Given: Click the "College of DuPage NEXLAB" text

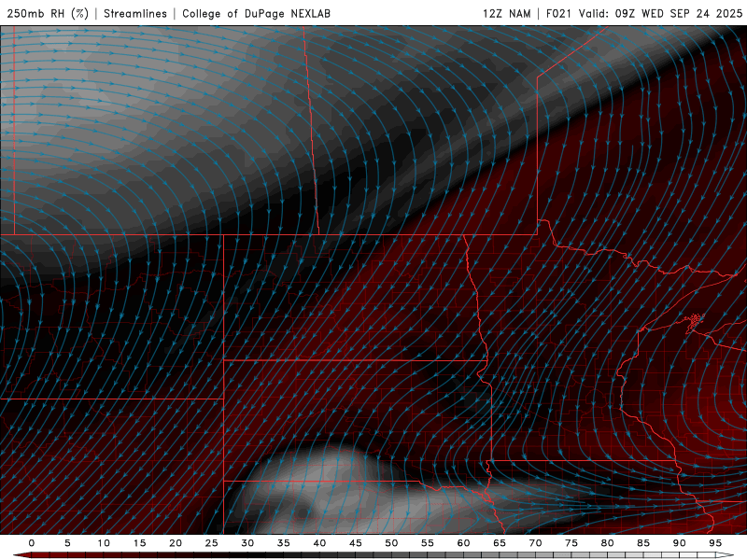Looking at the screenshot, I should 256,13.
